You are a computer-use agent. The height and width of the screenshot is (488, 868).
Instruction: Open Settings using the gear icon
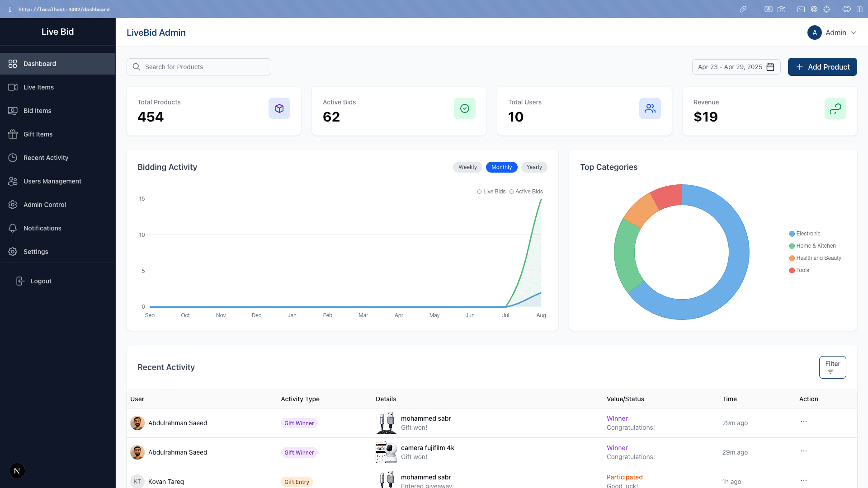13,252
